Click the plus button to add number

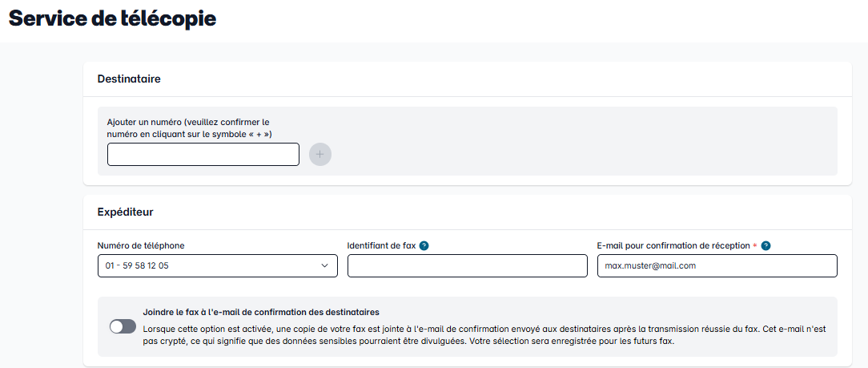point(320,155)
